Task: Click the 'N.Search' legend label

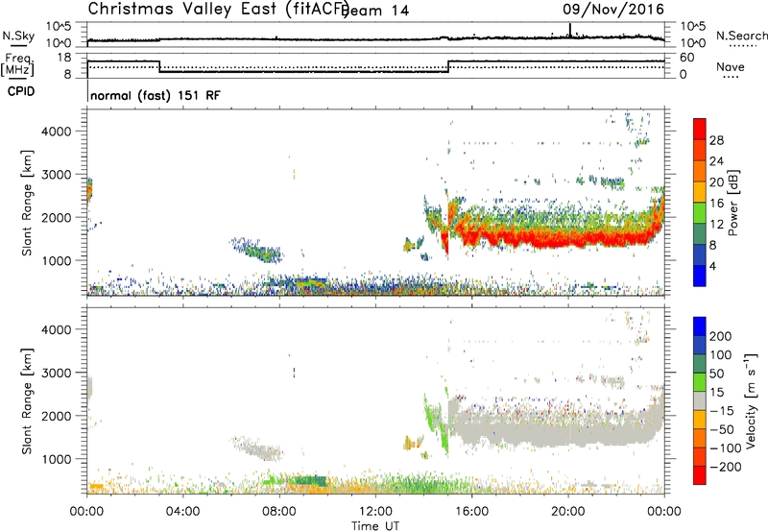Action: (741, 36)
